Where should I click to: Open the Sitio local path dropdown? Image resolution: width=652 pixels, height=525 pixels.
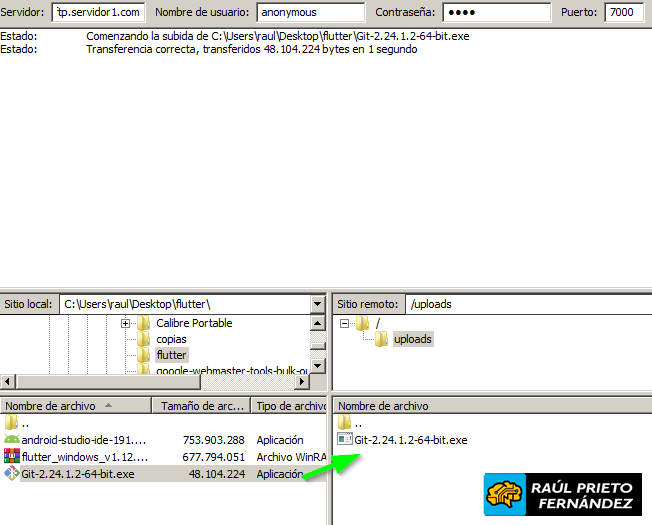point(317,303)
